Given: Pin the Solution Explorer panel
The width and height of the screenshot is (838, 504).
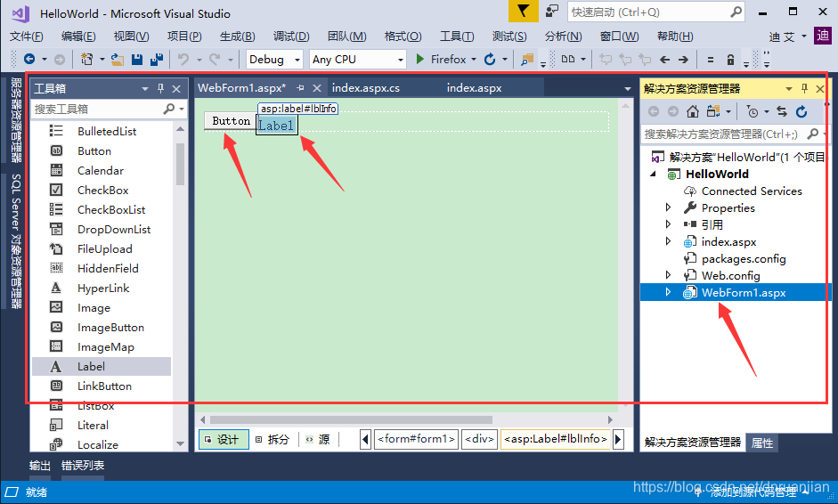Looking at the screenshot, I should coord(804,89).
